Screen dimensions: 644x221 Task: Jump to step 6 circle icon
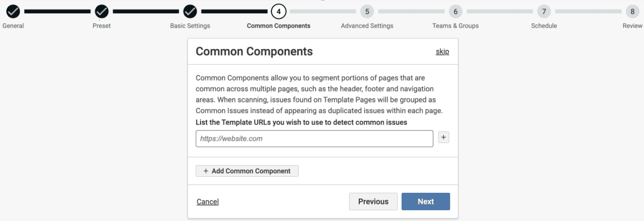point(455,11)
